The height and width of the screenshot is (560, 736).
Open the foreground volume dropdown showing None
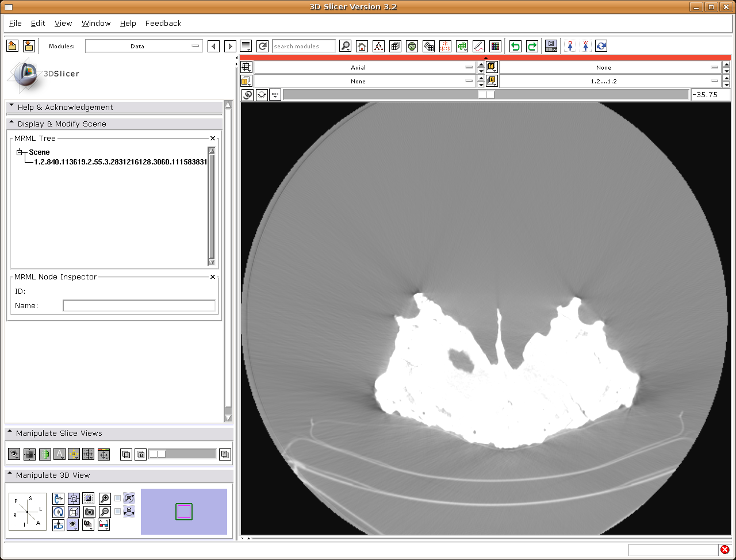[x=611, y=67]
